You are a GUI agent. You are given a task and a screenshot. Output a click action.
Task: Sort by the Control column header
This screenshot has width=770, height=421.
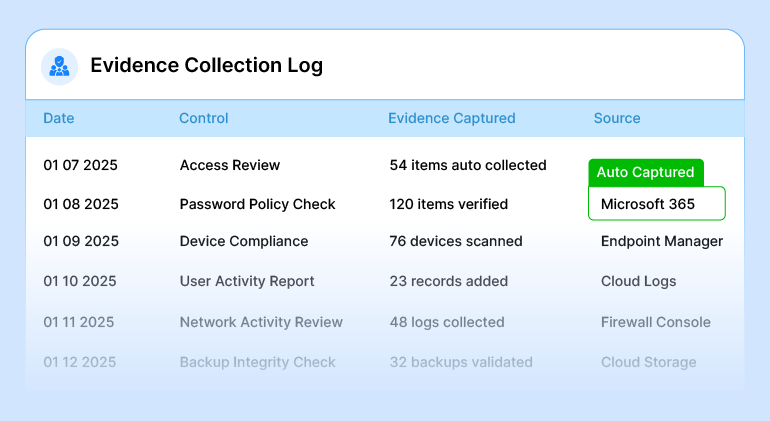(x=204, y=118)
